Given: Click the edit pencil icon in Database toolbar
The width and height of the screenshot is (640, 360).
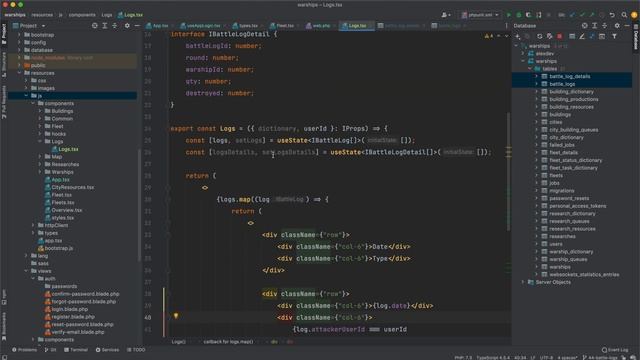Looking at the screenshot, I should click(x=582, y=36).
